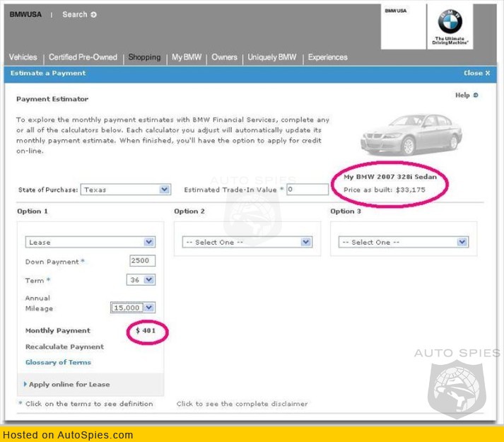
Task: Open the Term 36 dropdown
Action: 141,280
